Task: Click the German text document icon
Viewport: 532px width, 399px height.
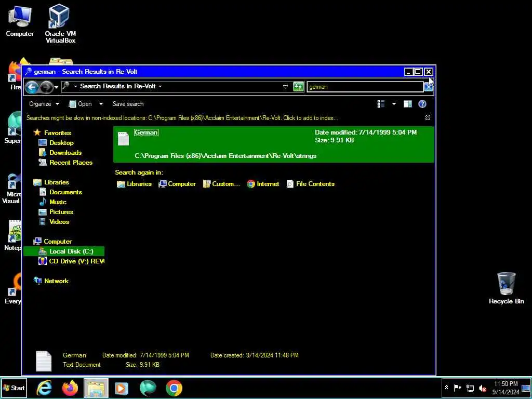Action: point(123,138)
